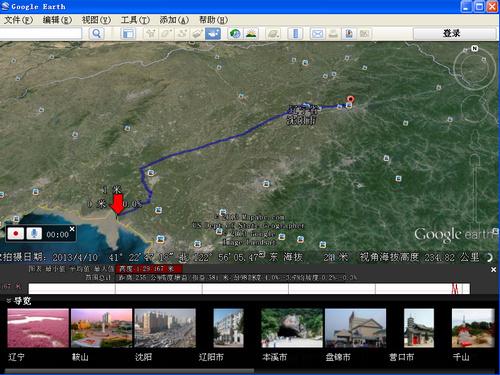
Task: Toggle the microphone audio recording button
Action: point(34,234)
